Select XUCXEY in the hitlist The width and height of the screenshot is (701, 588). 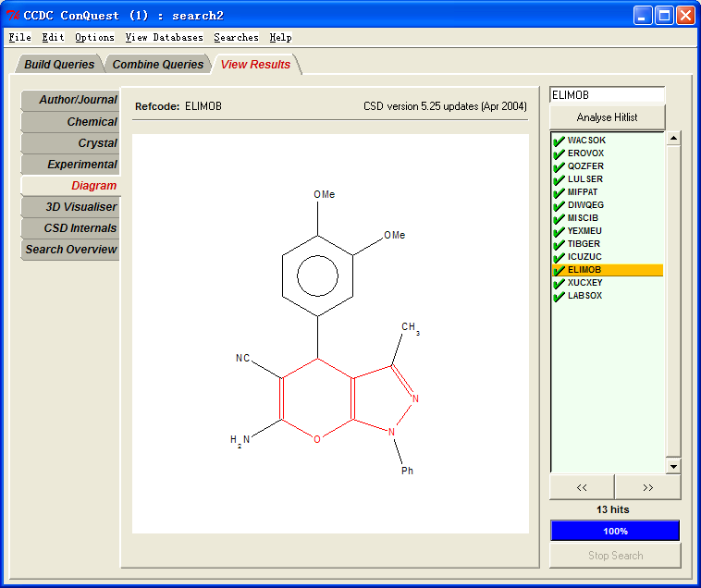584,283
